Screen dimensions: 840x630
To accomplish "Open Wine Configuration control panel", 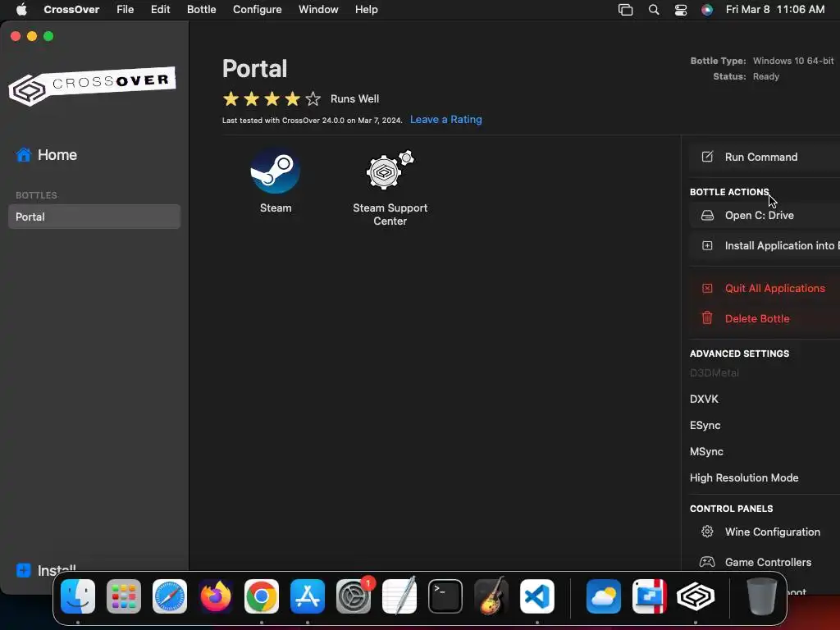I will [765, 532].
